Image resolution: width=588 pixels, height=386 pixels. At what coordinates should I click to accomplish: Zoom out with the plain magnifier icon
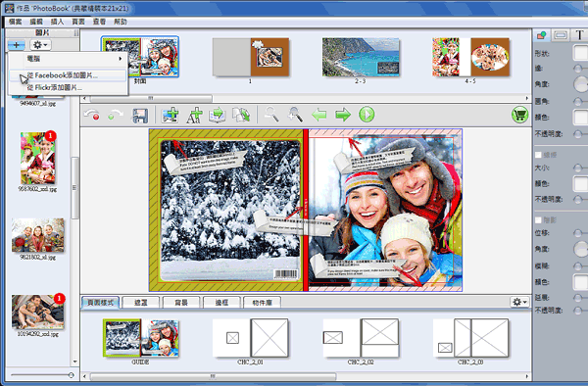[x=271, y=115]
